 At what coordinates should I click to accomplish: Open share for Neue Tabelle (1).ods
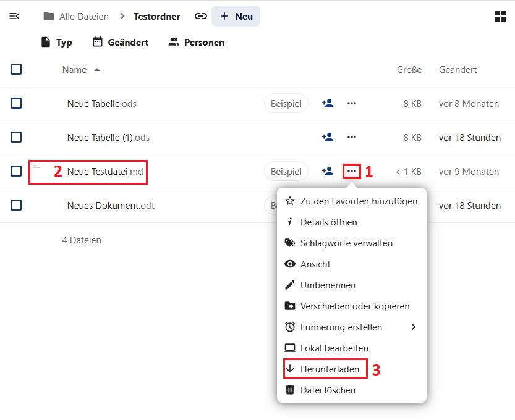(328, 138)
